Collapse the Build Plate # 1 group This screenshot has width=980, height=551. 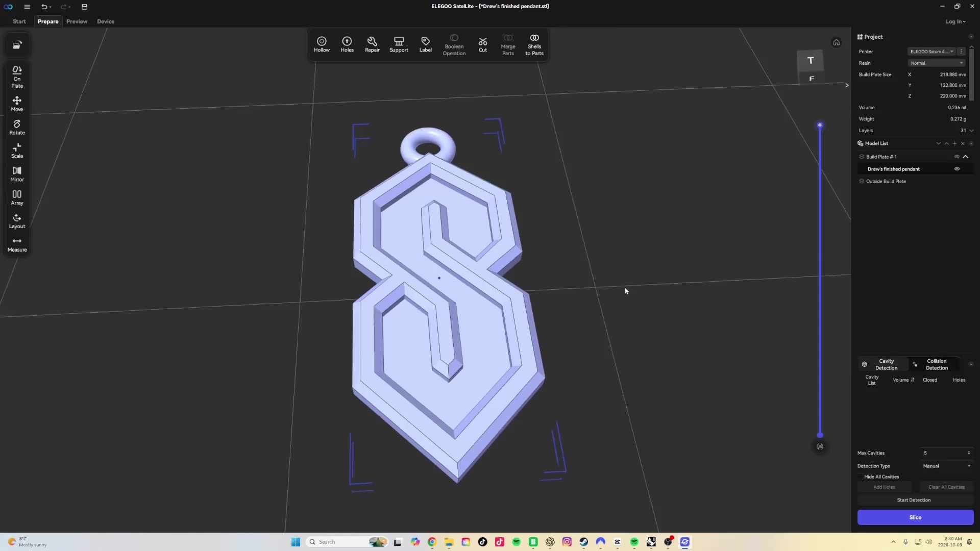click(x=966, y=157)
